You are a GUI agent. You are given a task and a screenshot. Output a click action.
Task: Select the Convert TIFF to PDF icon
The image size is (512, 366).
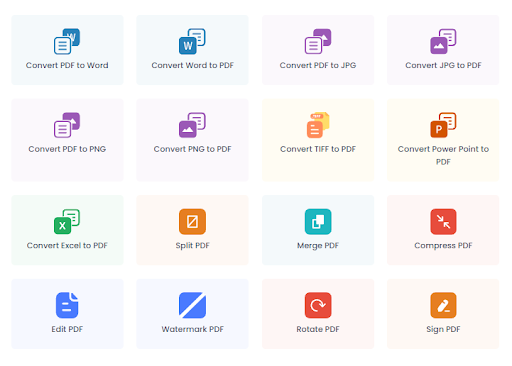coord(318,125)
